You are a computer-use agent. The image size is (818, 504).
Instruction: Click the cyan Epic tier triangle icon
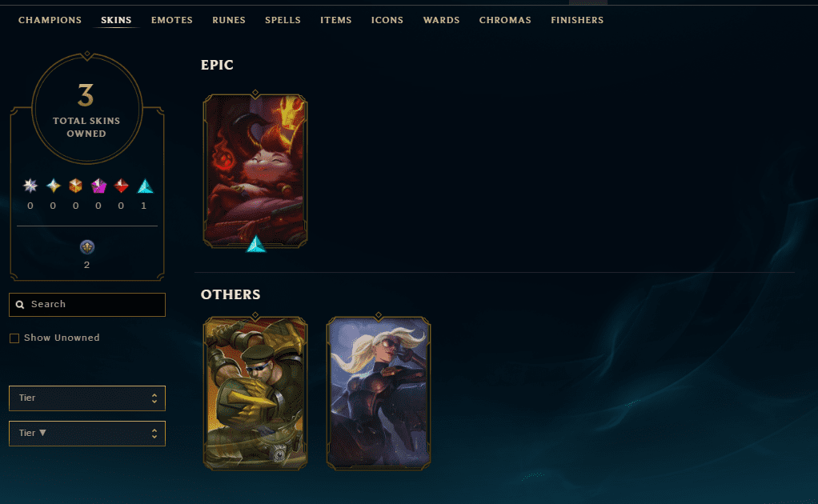[145, 186]
